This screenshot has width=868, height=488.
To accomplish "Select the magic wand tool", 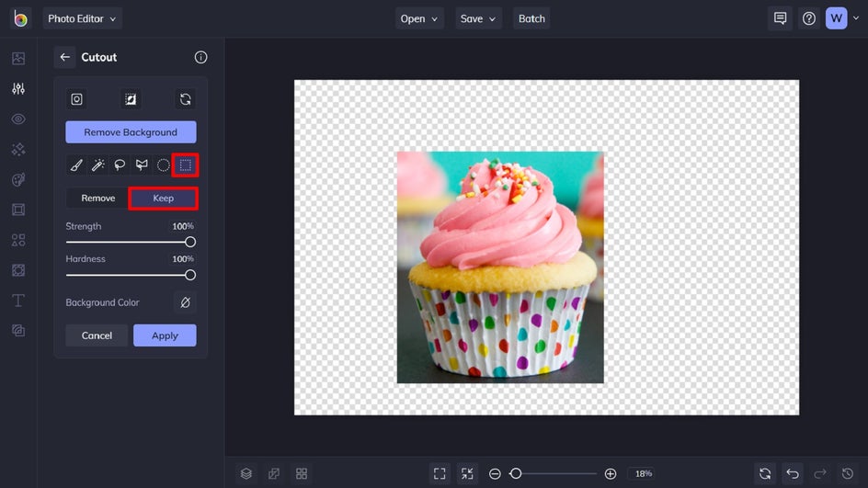I will [98, 165].
